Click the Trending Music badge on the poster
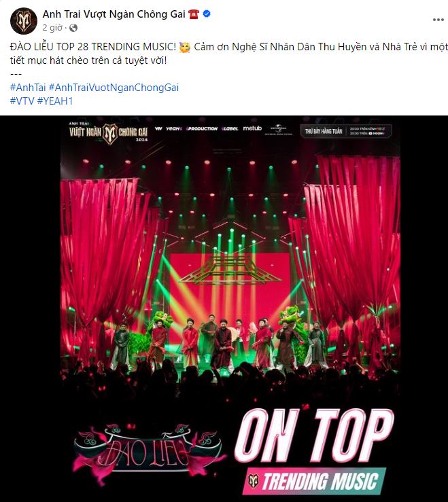The height and width of the screenshot is (502, 448). tap(314, 480)
